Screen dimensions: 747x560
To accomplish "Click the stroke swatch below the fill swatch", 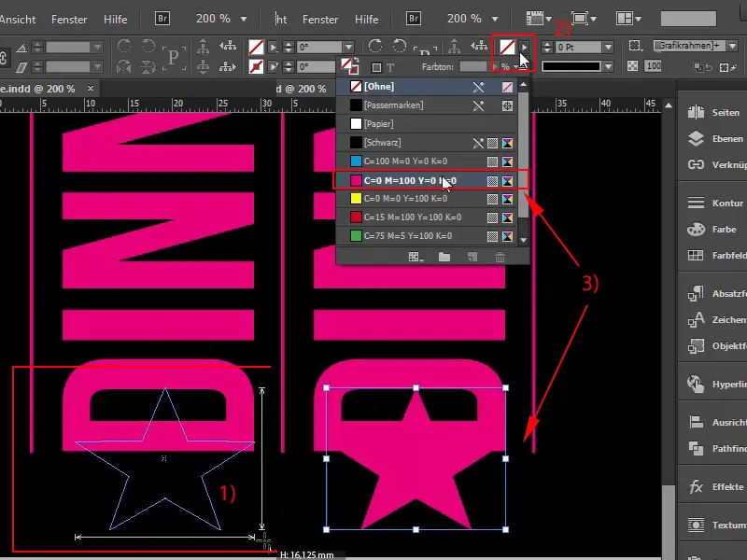I will 256,66.
